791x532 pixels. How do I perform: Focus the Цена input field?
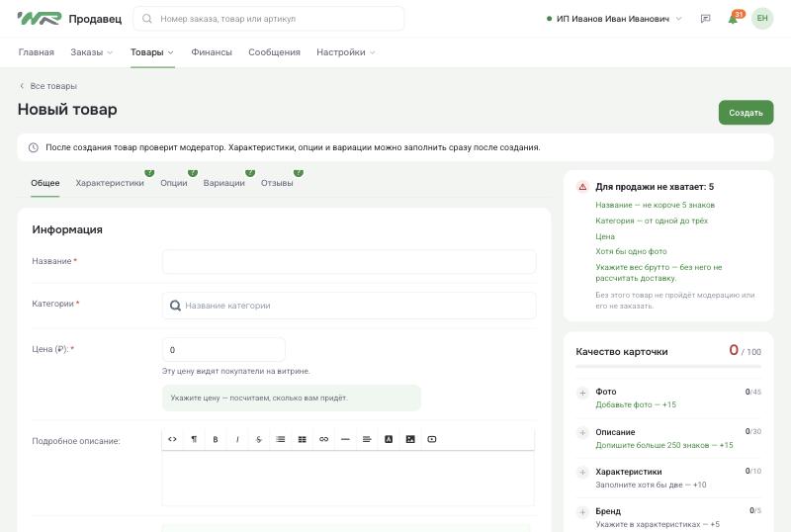[x=223, y=350]
